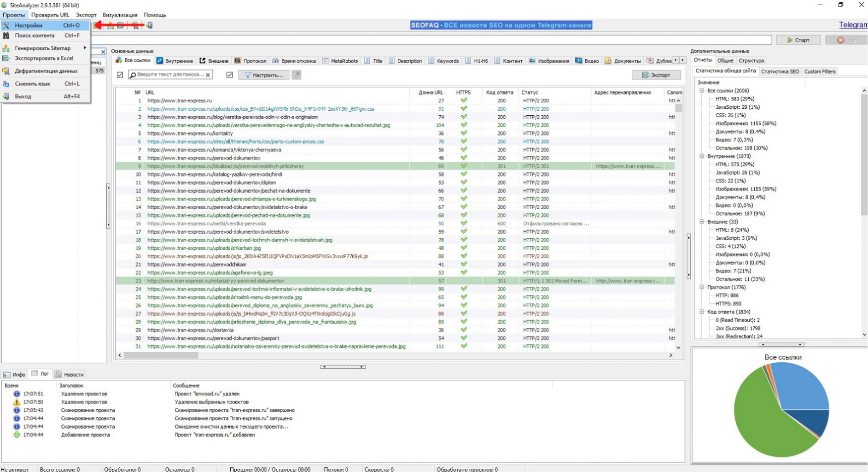Follow the Telegram link
868x472 pixels.
853,25
